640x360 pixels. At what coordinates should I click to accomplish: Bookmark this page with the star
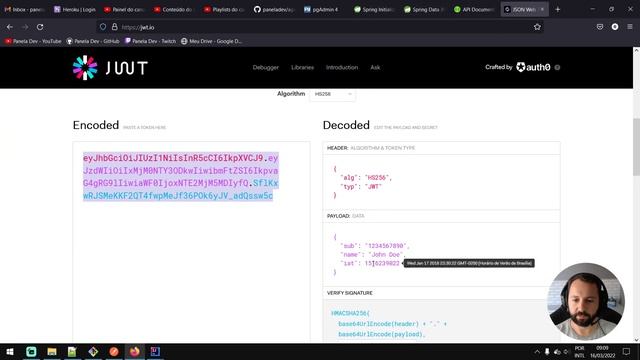click(537, 27)
